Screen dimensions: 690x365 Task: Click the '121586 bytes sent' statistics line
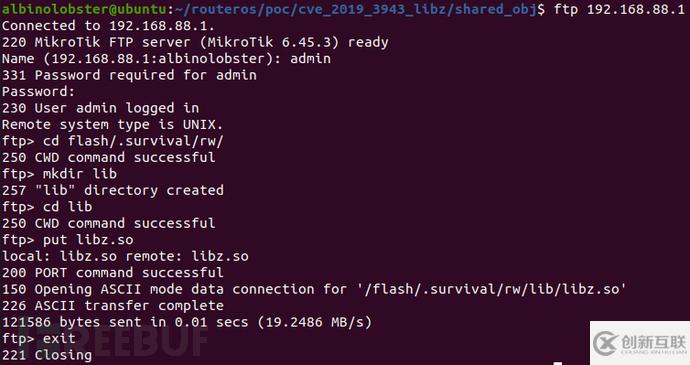coord(187,322)
